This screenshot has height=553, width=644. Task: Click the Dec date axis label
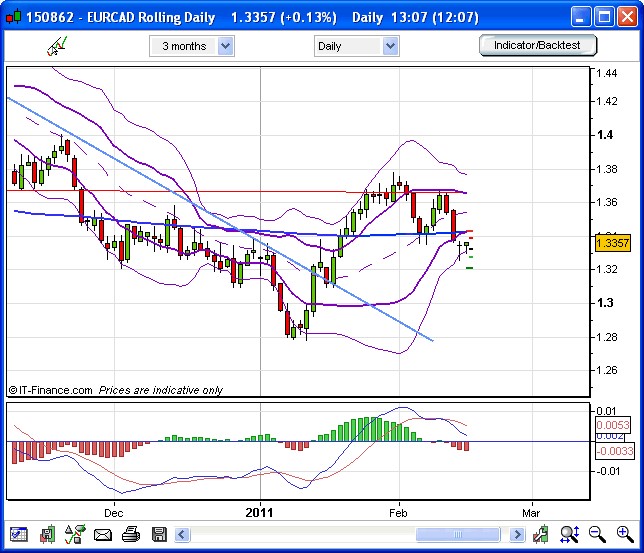coord(114,513)
